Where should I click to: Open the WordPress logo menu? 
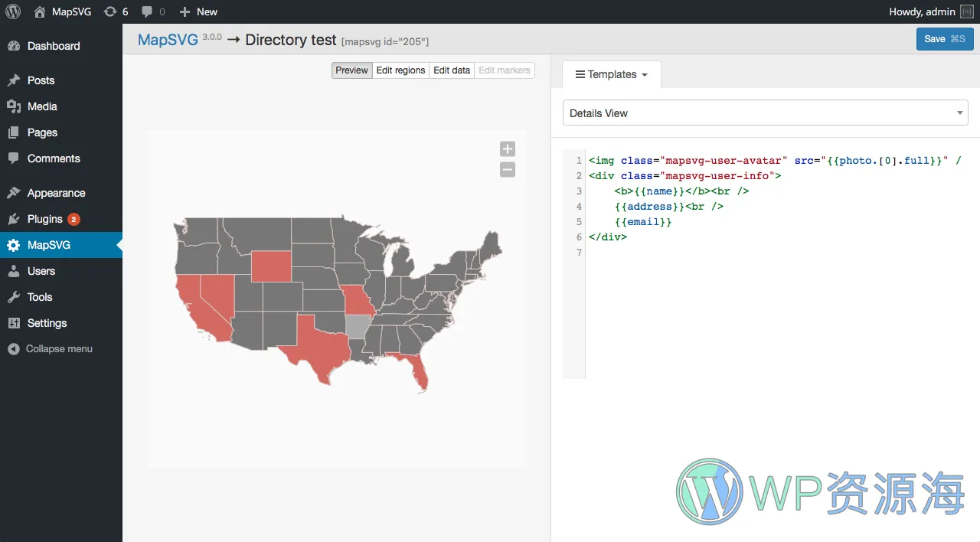point(13,11)
